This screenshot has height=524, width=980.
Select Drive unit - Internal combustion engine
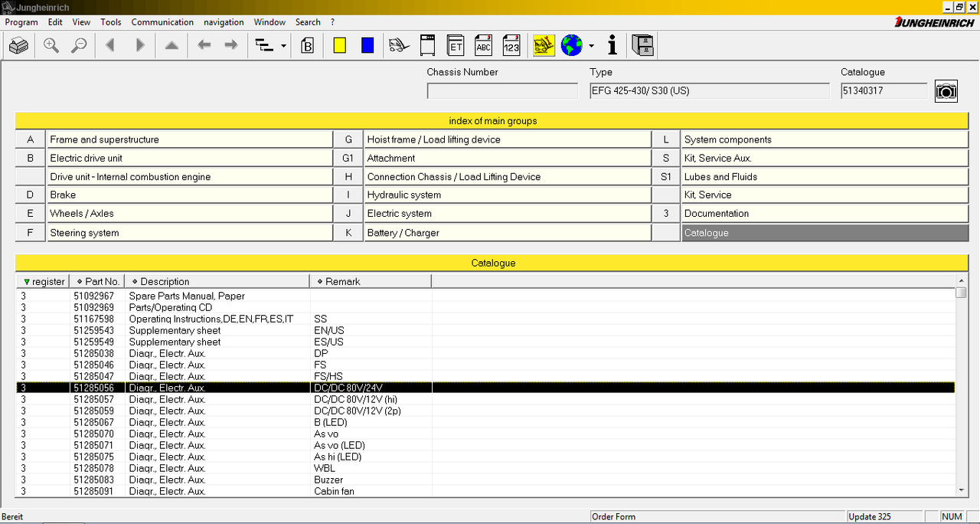point(189,176)
